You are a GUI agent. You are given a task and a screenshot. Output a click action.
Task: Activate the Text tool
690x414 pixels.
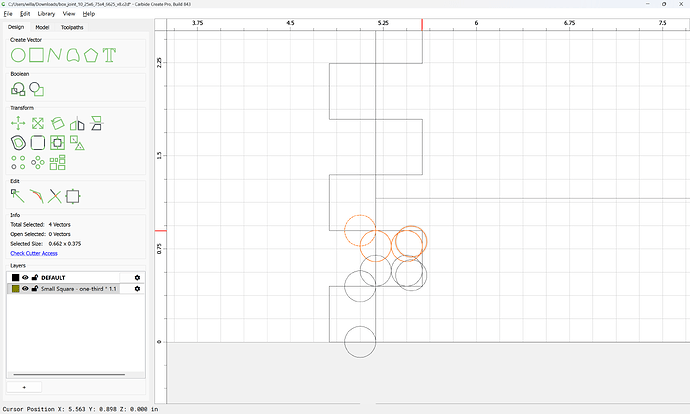pos(109,55)
